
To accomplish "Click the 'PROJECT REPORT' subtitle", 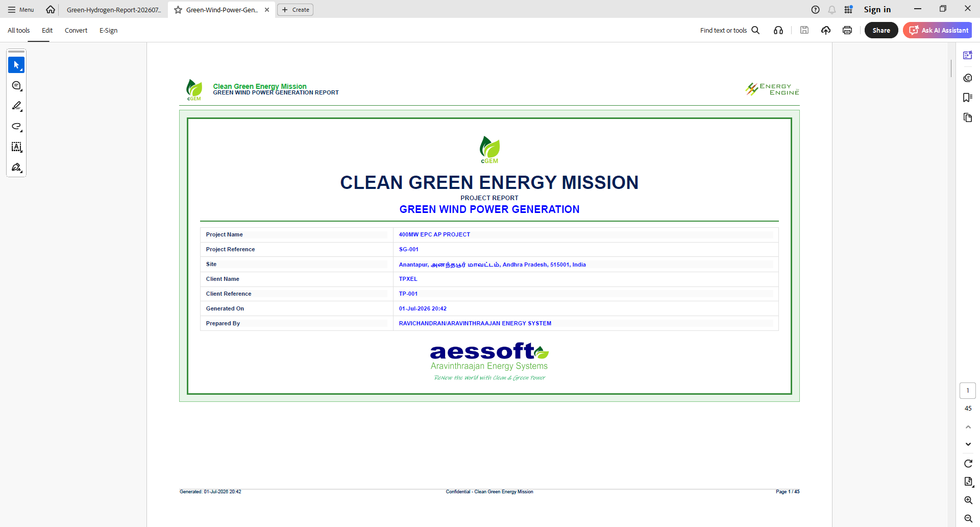I will pyautogui.click(x=489, y=198).
